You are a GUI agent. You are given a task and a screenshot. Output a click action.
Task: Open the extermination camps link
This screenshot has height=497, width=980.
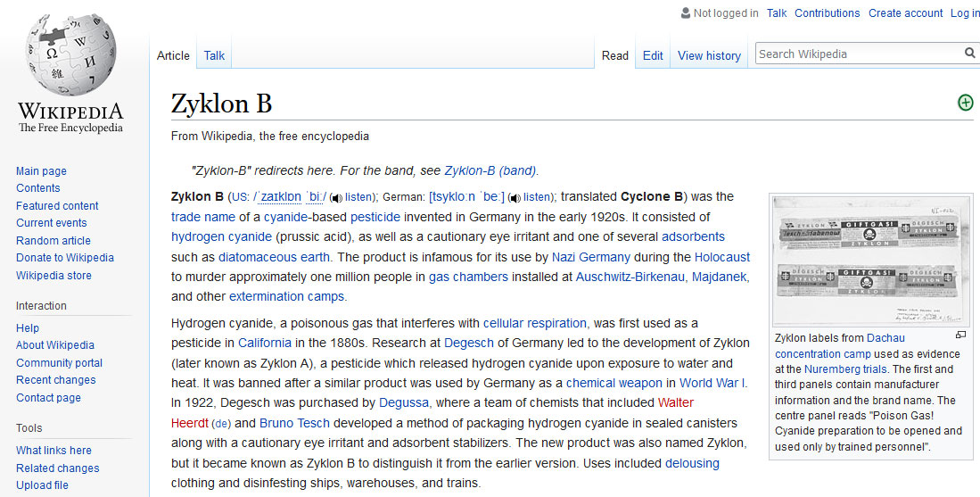(x=286, y=296)
